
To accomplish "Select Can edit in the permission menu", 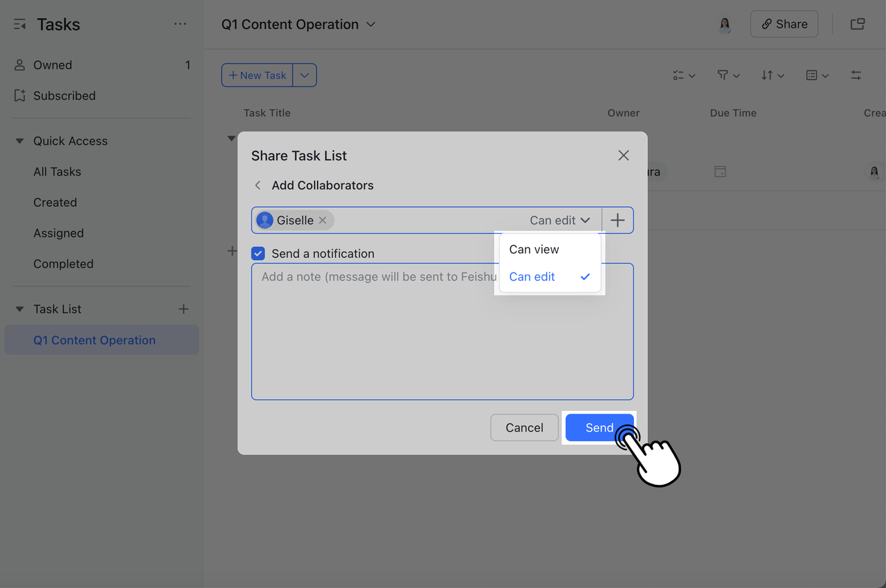I will click(x=532, y=276).
